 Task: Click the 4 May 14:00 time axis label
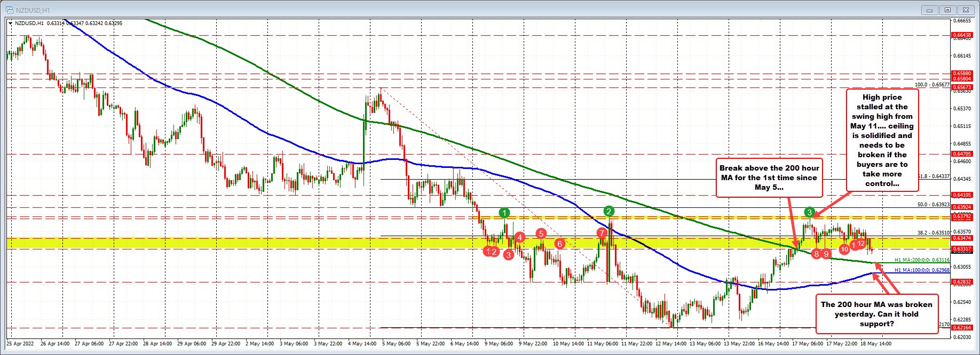pyautogui.click(x=362, y=344)
